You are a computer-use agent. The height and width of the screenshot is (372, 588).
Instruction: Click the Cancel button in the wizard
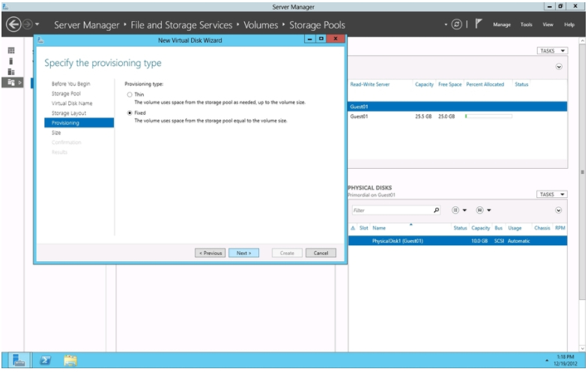pos(321,253)
